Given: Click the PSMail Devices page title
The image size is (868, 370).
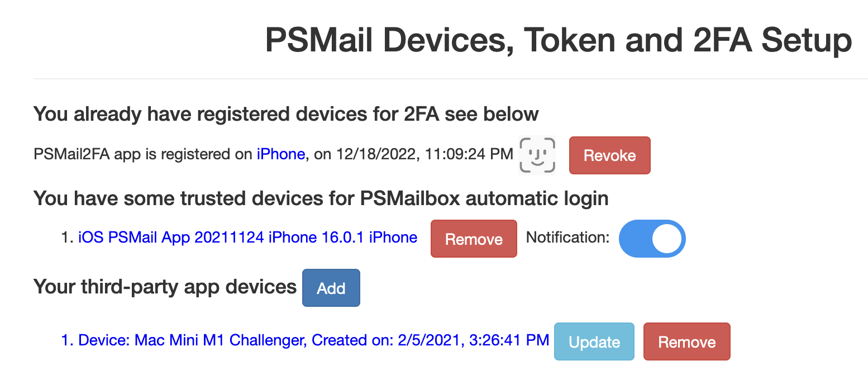Looking at the screenshot, I should click(x=559, y=39).
